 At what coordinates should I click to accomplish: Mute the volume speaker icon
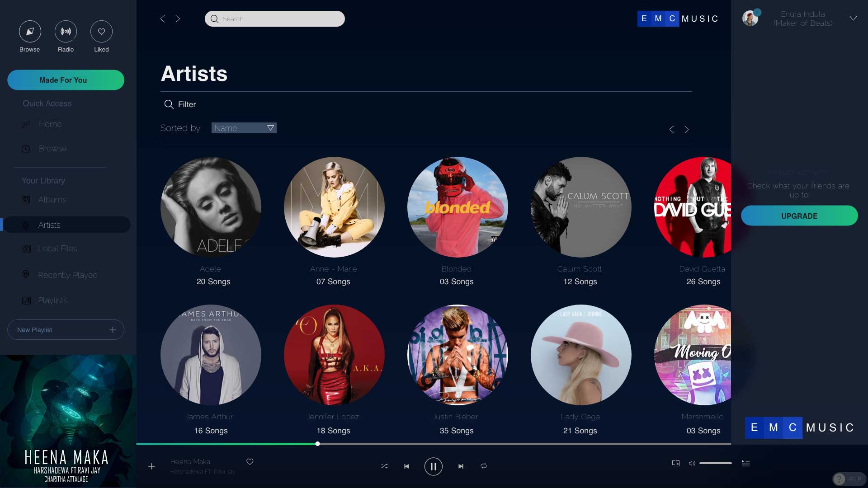pyautogui.click(x=692, y=463)
